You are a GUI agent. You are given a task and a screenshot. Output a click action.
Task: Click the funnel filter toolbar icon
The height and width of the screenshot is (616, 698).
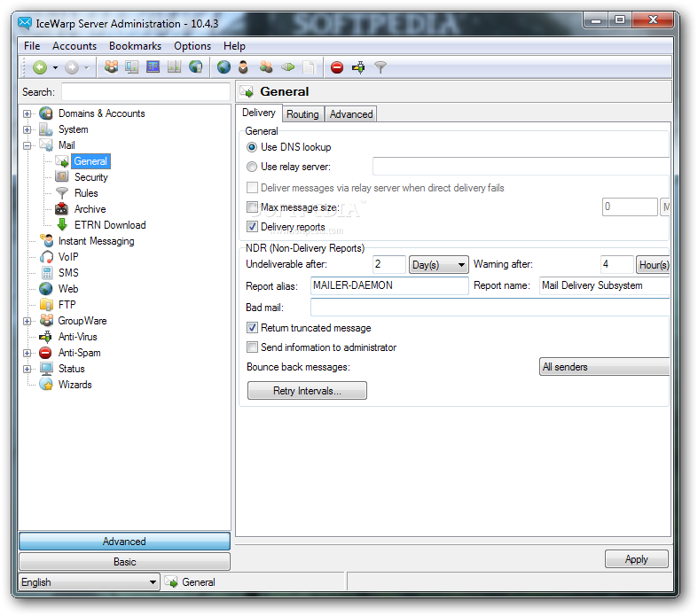point(380,67)
